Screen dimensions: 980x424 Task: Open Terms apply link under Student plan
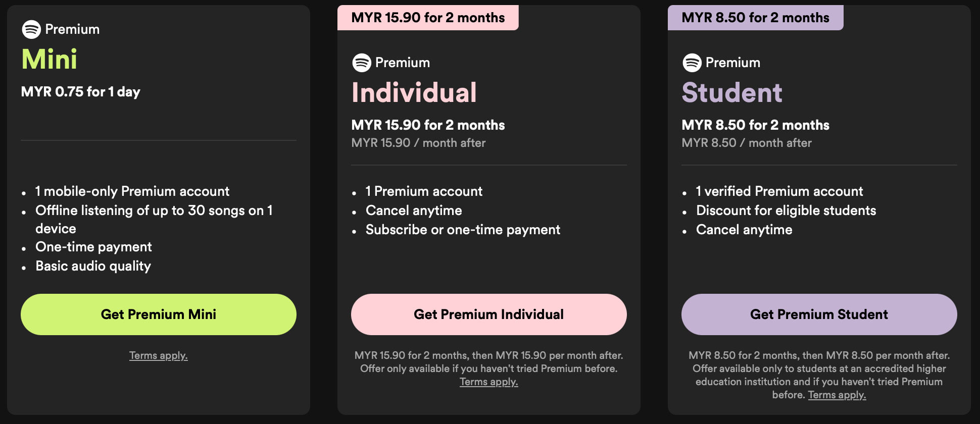click(837, 395)
